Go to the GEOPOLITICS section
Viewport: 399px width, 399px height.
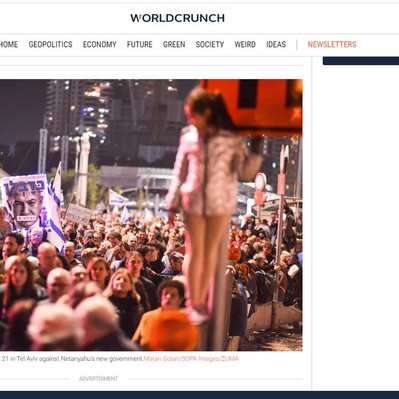(50, 44)
